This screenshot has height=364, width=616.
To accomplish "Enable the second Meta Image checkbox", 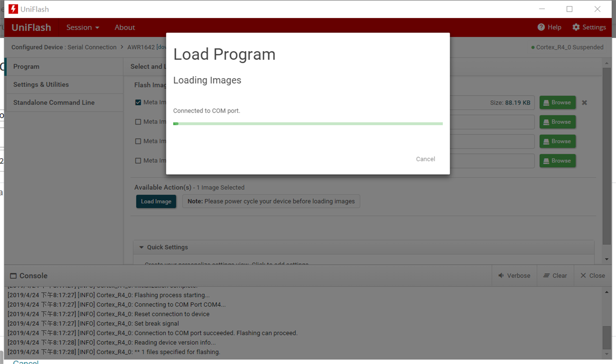I will [138, 122].
